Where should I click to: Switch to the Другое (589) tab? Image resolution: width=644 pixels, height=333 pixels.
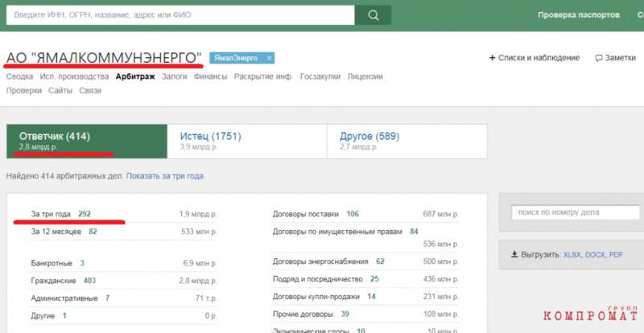407,142
